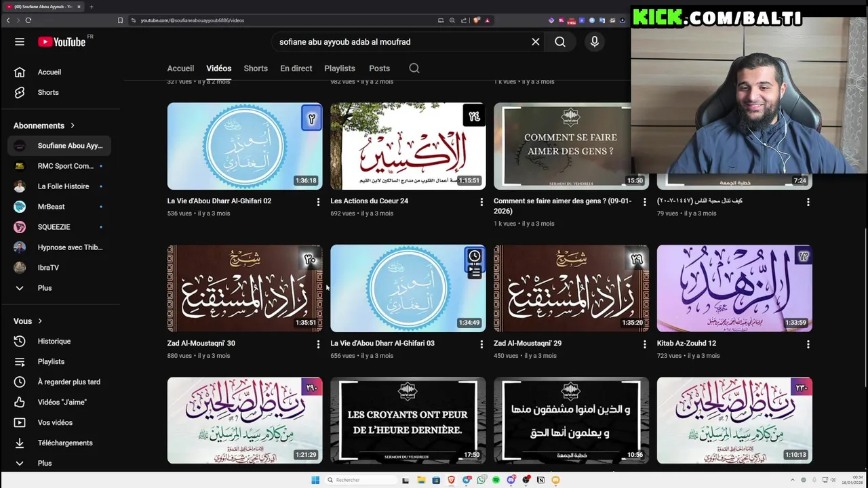The height and width of the screenshot is (488, 868).
Task: Open options menu for Zad Al-Moustaqni' 29
Action: point(645,344)
